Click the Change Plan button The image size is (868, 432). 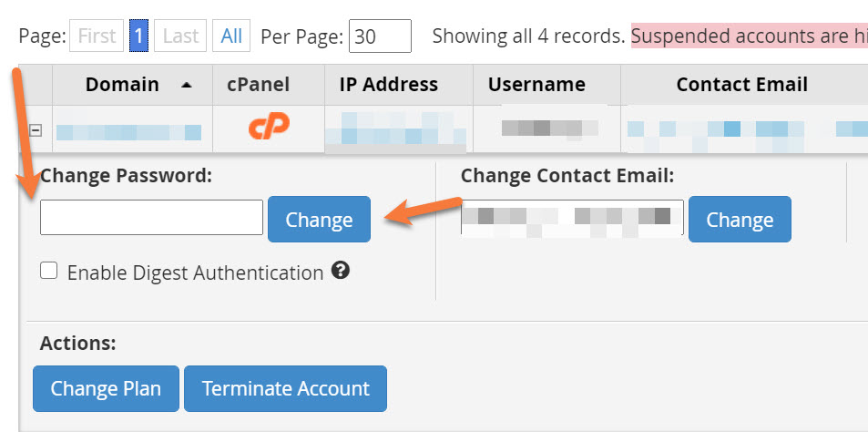click(106, 388)
